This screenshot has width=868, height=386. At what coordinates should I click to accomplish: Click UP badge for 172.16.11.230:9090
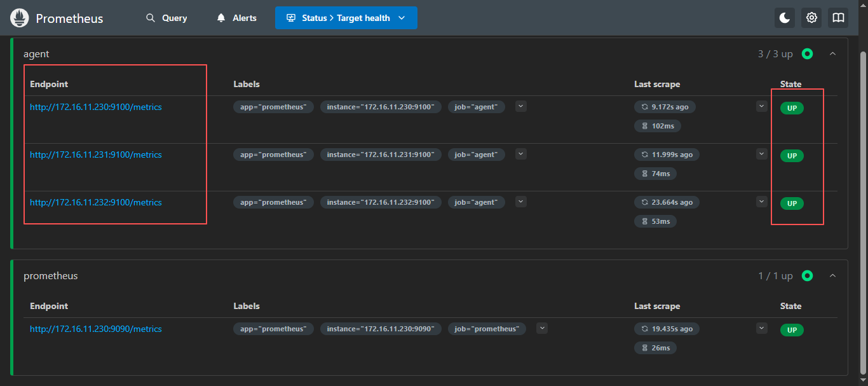792,330
